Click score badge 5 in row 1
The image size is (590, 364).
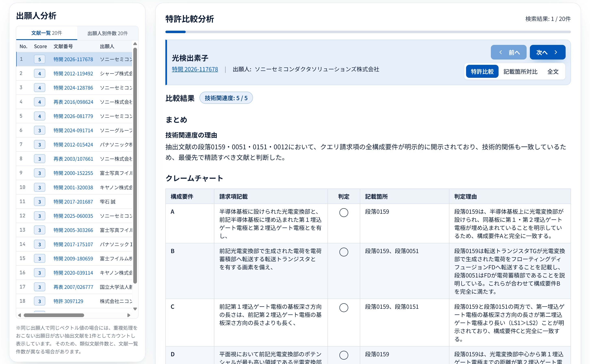39,59
